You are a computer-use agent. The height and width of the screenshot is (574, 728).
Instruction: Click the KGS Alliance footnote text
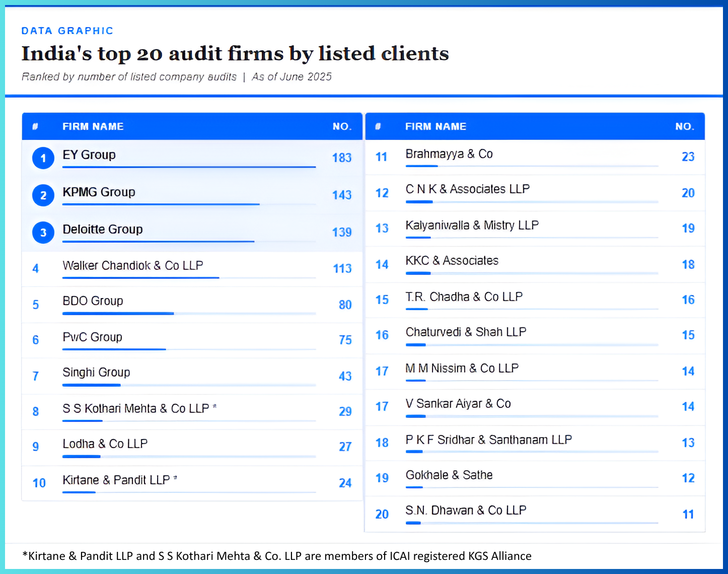pos(277,556)
